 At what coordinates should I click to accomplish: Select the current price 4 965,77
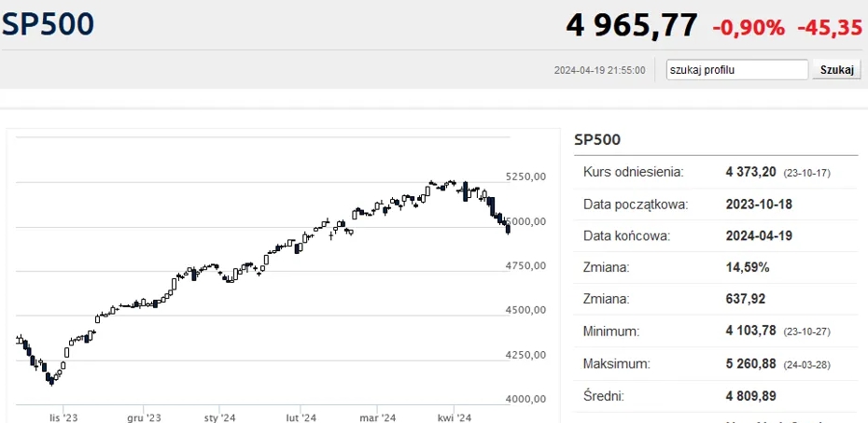(631, 25)
